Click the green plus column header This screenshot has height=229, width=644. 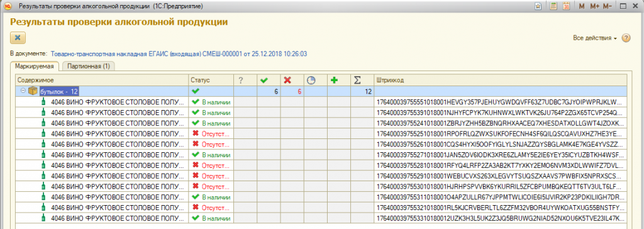335,81
